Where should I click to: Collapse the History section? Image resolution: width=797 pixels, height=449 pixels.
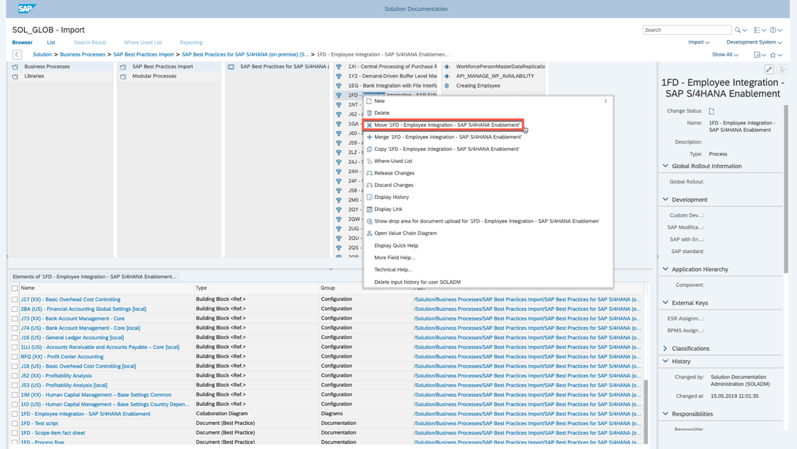(665, 361)
